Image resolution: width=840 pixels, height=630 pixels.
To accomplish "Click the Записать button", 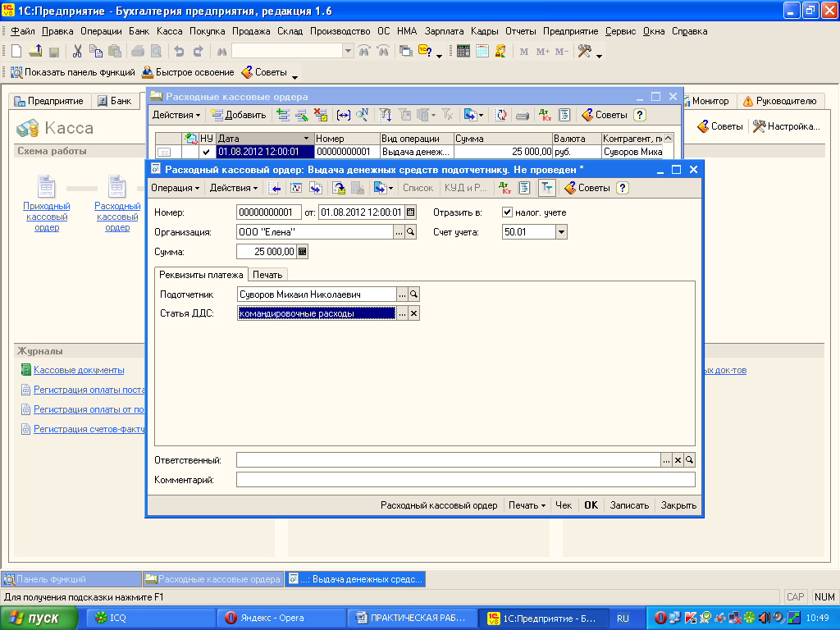I will click(629, 505).
